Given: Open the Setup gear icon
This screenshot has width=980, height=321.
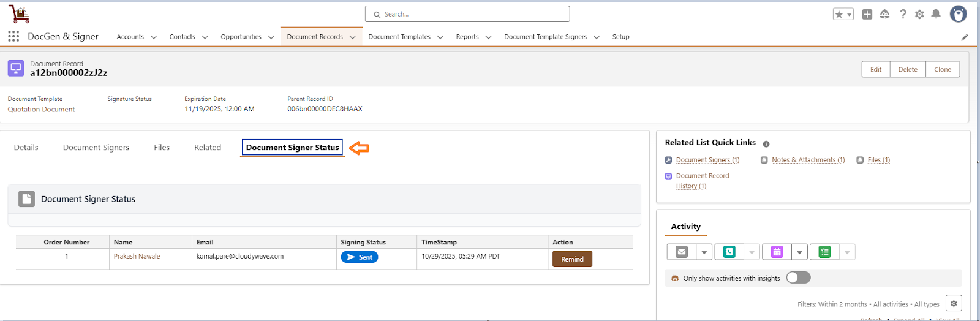Looking at the screenshot, I should pyautogui.click(x=919, y=14).
